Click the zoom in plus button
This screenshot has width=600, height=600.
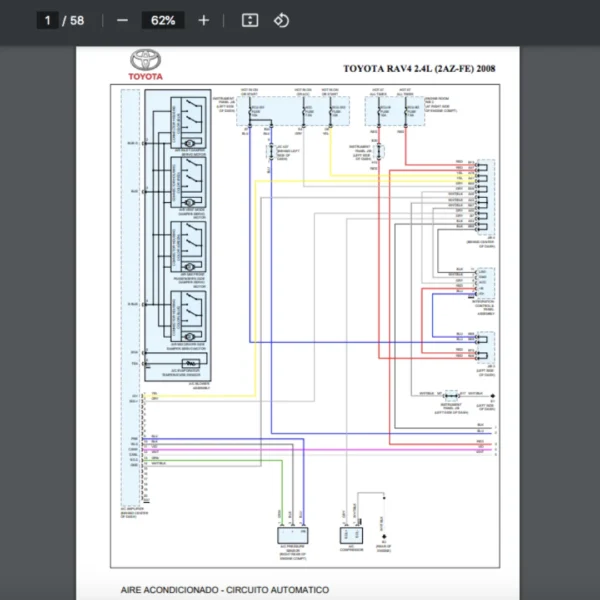pyautogui.click(x=204, y=20)
